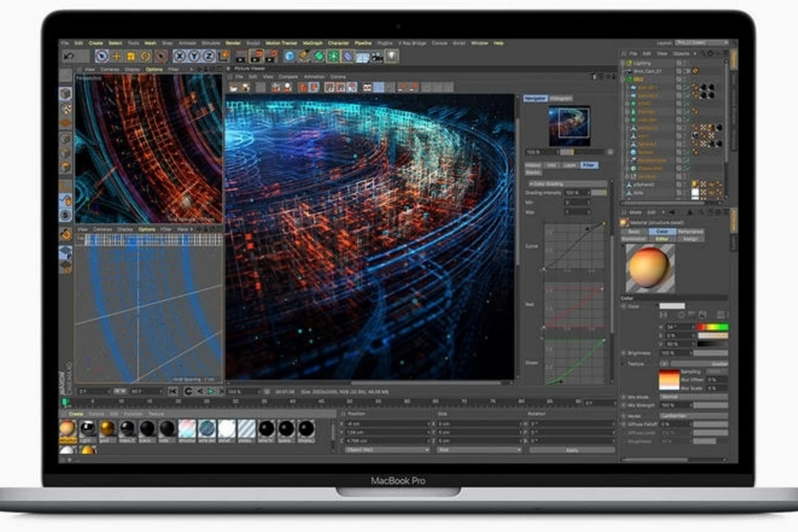
Task: Switch to the Layer tab in Picture Viewer
Action: [570, 165]
